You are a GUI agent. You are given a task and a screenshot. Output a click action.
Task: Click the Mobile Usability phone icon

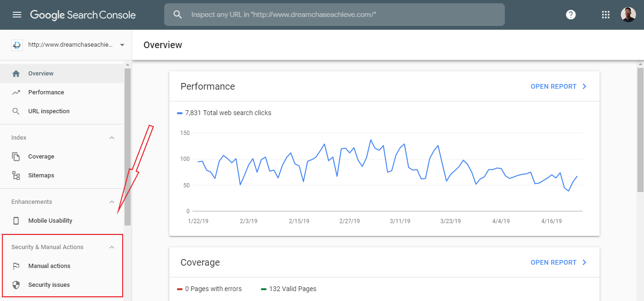16,221
